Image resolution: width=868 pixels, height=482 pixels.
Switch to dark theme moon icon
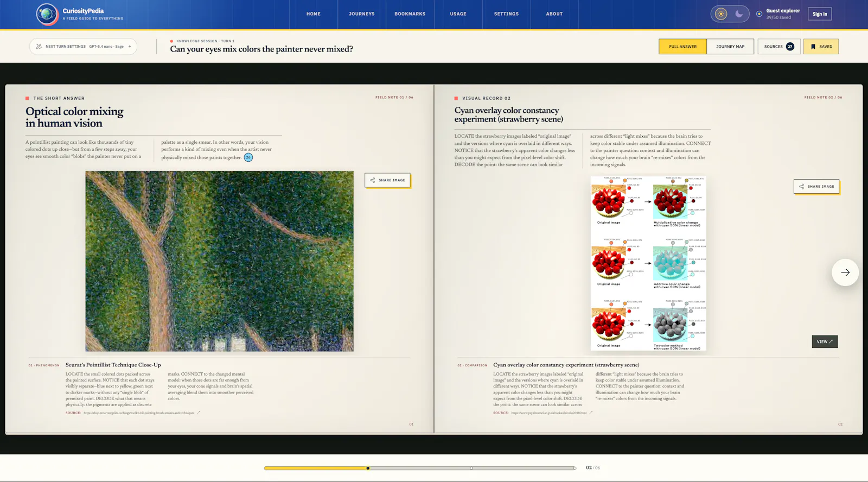pos(739,14)
